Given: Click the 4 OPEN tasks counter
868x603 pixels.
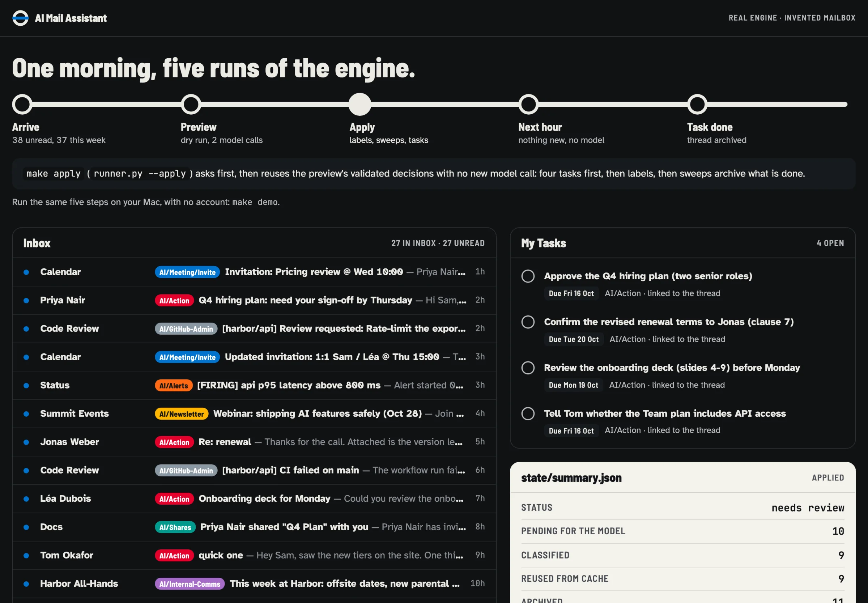Looking at the screenshot, I should click(x=830, y=243).
